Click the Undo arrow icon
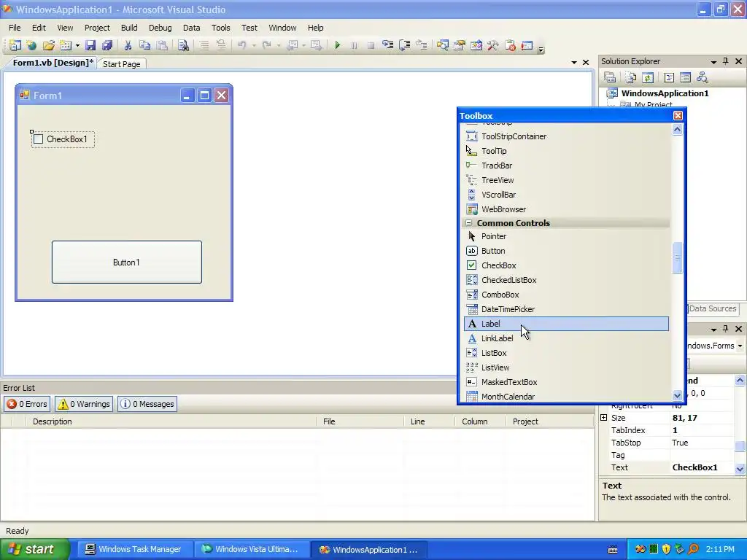The width and height of the screenshot is (747, 560). [242, 45]
